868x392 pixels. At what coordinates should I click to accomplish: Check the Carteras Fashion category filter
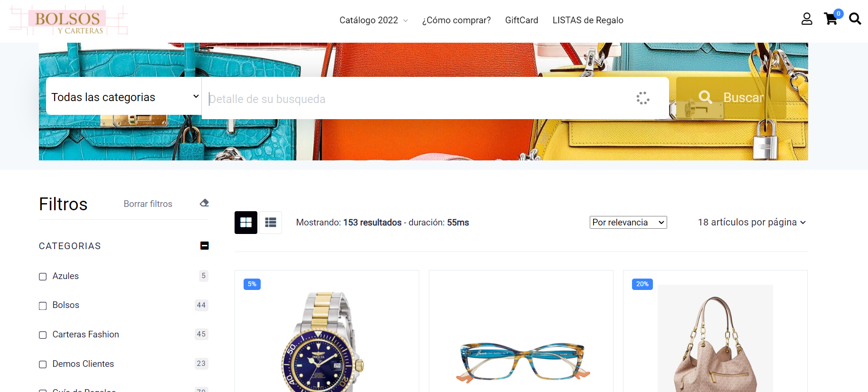(43, 335)
